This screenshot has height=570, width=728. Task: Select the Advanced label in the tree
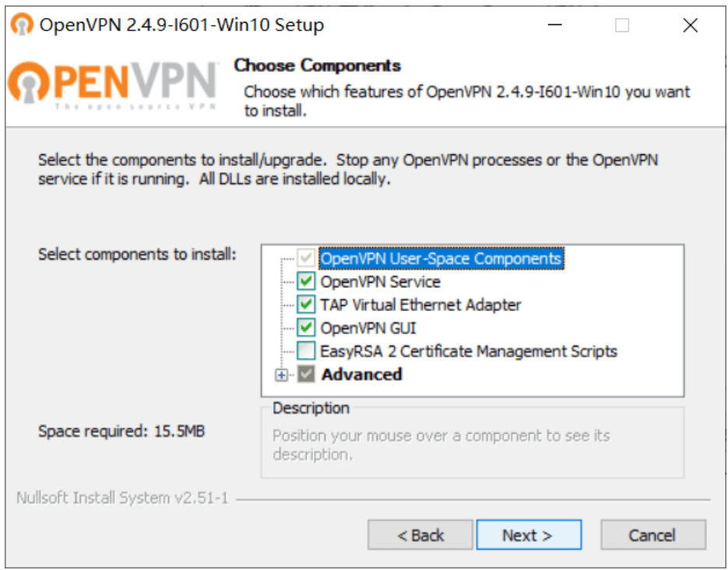pyautogui.click(x=362, y=374)
